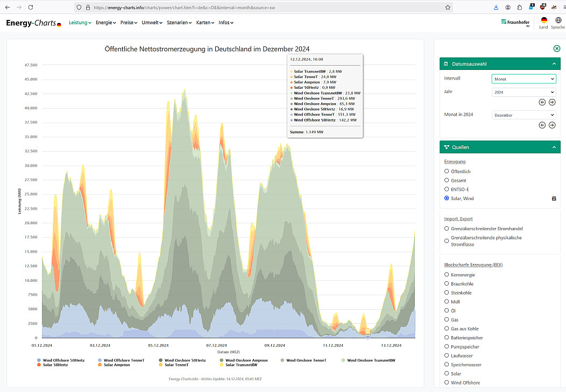Screen dimensions: 566x392
Task: Go to previous year using left arrow
Action: coord(542,102)
